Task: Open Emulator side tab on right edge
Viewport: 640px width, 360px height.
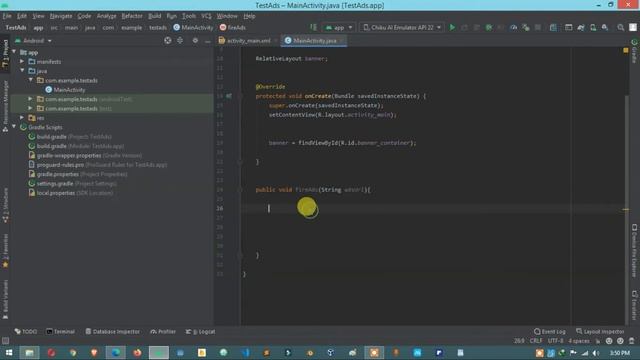Action: coord(634,305)
